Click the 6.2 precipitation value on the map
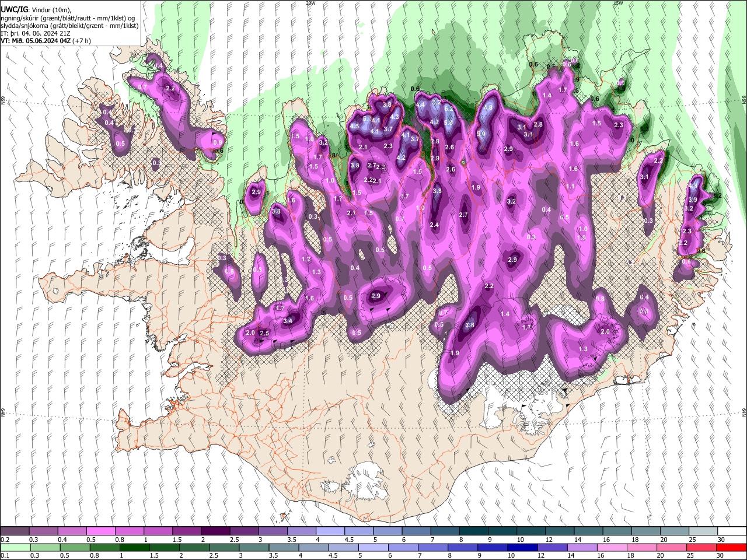Screen dimensions: 747x560 449,108
